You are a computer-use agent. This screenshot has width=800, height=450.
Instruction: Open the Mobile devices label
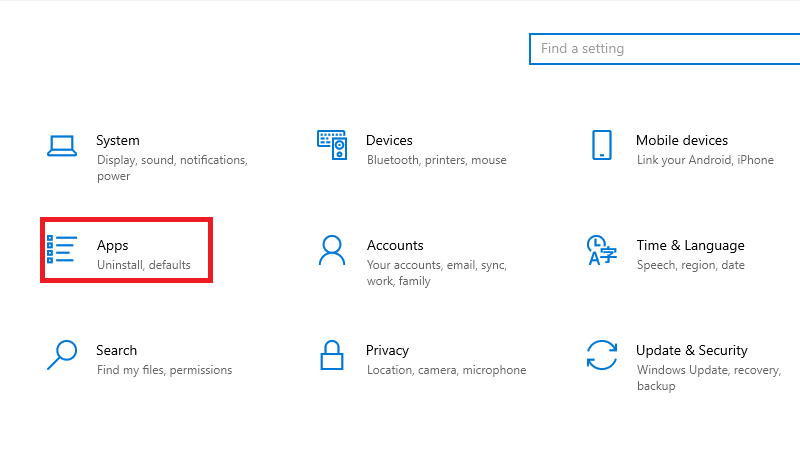(x=681, y=141)
